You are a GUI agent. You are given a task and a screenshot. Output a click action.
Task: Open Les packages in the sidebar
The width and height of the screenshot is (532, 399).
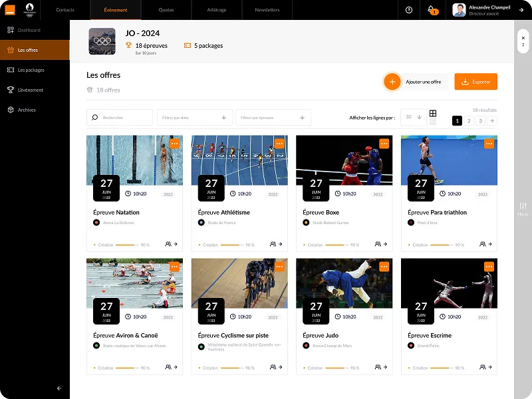(35, 70)
